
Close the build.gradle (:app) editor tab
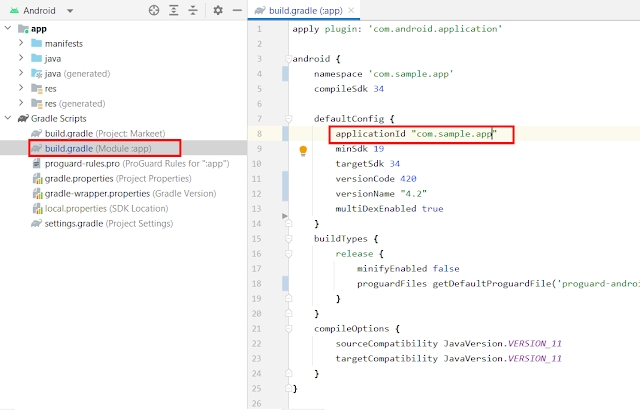[350, 10]
